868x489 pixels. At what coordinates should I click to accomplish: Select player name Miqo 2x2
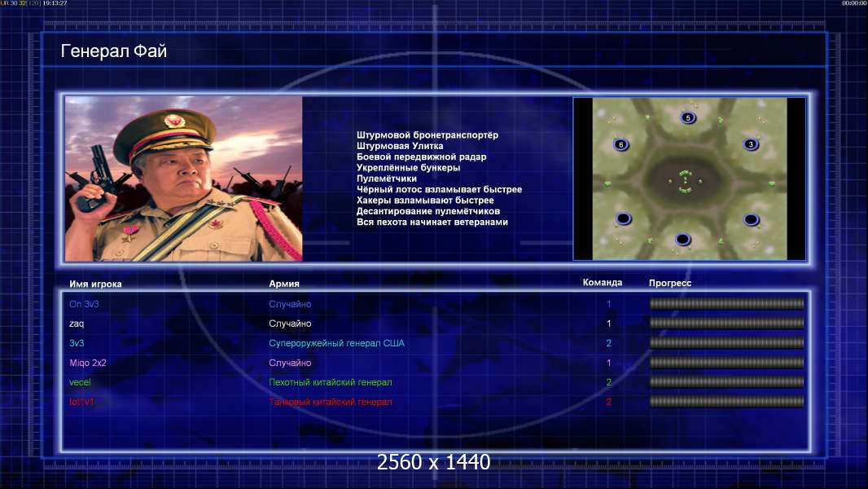click(87, 363)
